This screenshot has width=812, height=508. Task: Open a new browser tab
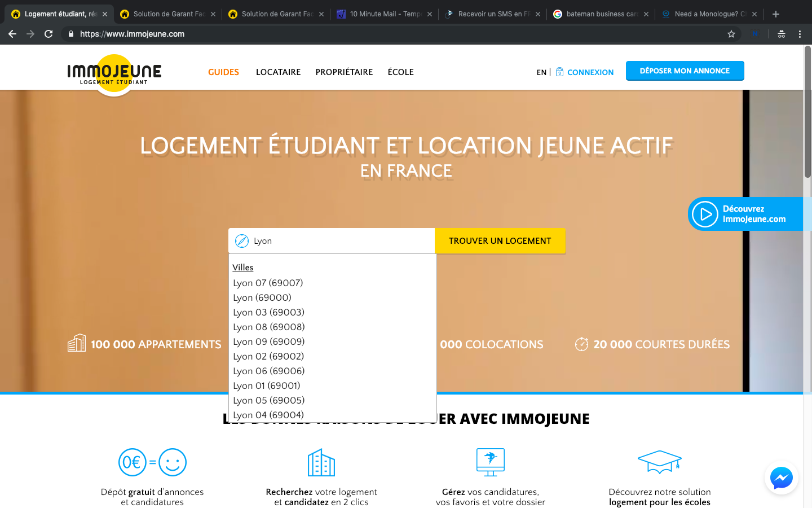pyautogui.click(x=776, y=14)
